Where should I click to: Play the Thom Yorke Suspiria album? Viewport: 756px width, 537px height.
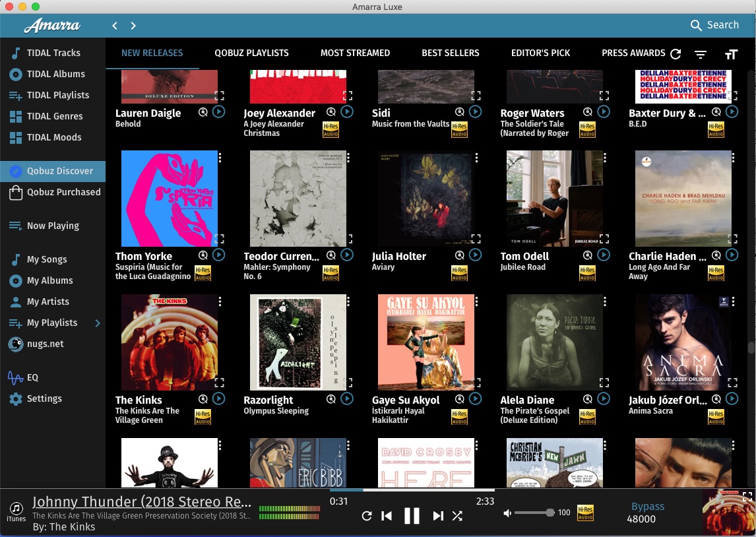pyautogui.click(x=219, y=255)
